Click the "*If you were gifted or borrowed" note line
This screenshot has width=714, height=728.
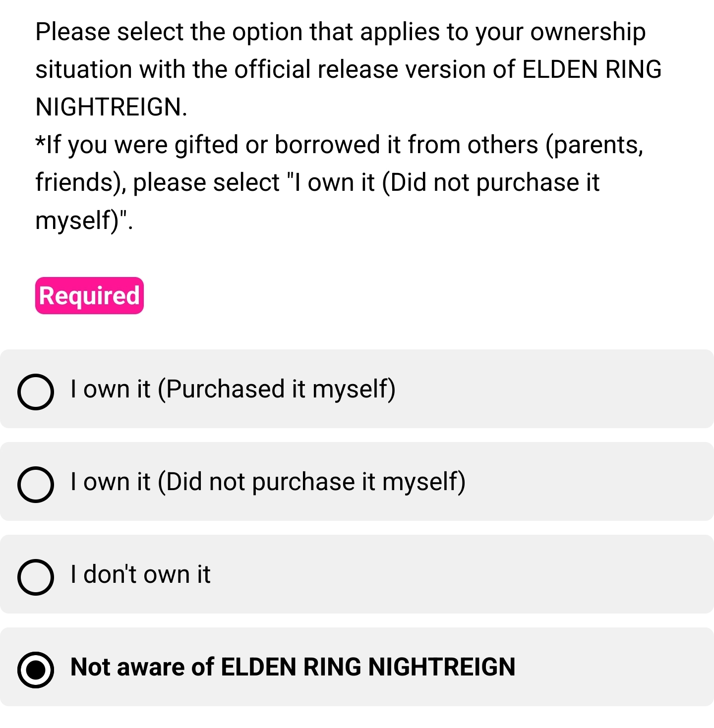340,145
